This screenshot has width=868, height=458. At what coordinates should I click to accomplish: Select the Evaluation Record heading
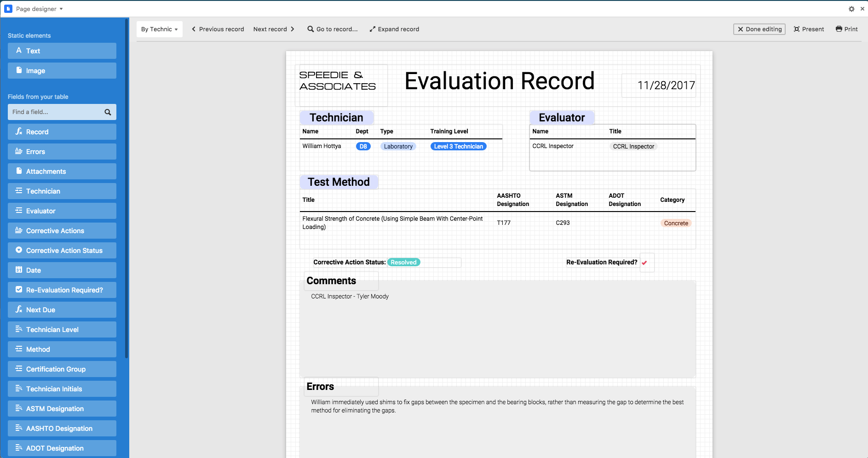(x=500, y=81)
